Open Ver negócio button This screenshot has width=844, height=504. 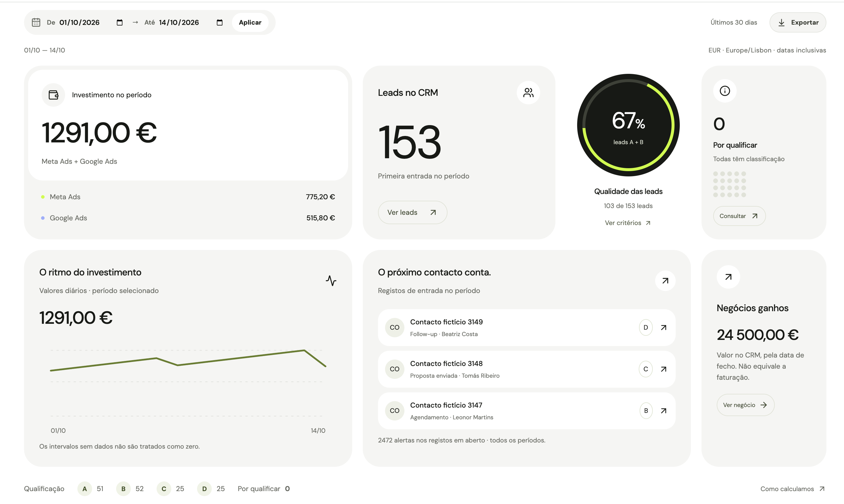pyautogui.click(x=745, y=405)
